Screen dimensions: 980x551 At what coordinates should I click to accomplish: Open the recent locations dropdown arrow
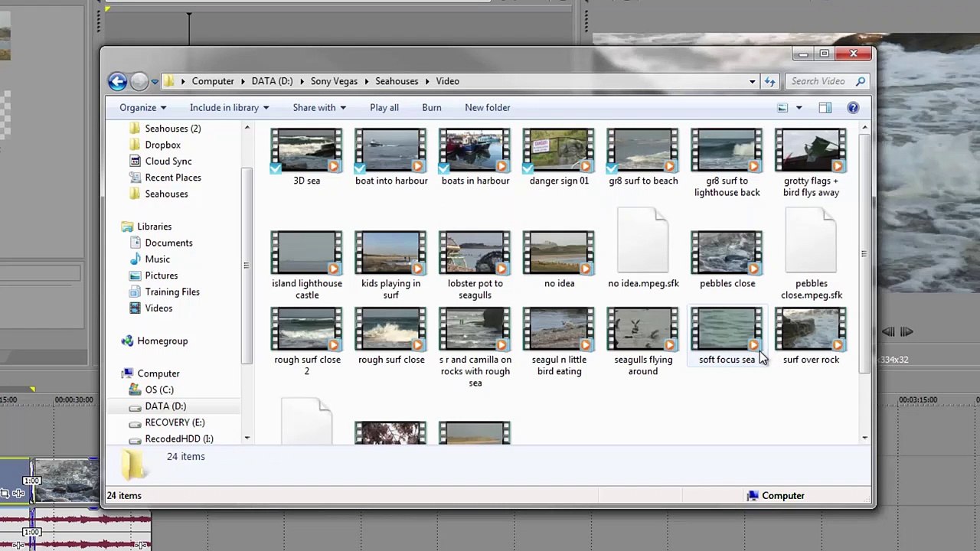tap(155, 82)
